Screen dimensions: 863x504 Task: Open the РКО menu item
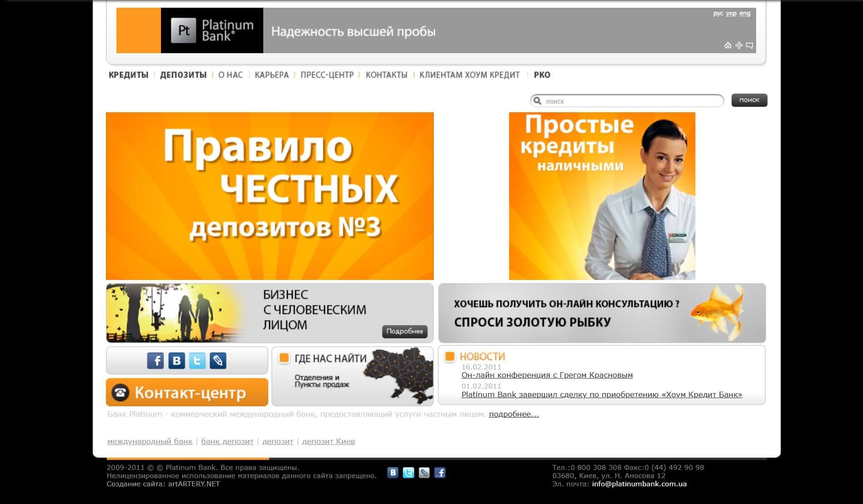click(542, 75)
